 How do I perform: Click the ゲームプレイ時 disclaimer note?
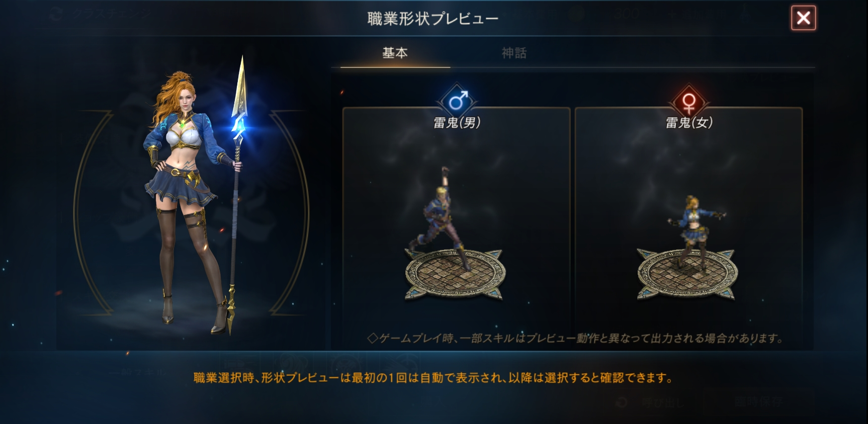pos(575,338)
